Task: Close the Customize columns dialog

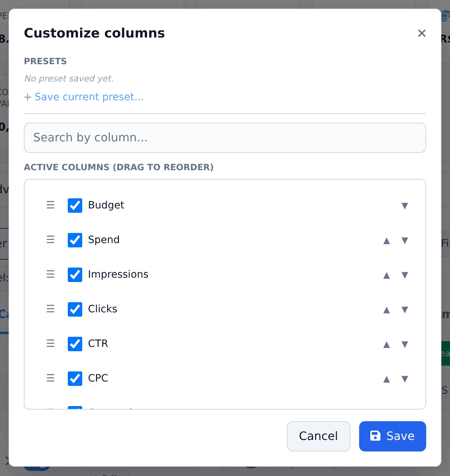Action: pyautogui.click(x=422, y=33)
